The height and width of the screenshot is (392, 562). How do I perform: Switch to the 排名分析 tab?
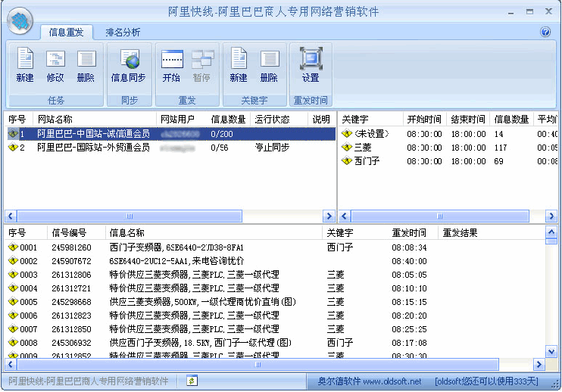tap(123, 33)
